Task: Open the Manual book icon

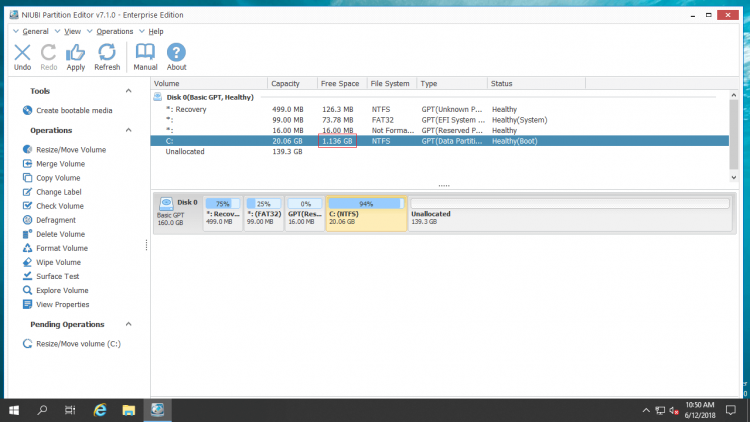Action: (145, 53)
